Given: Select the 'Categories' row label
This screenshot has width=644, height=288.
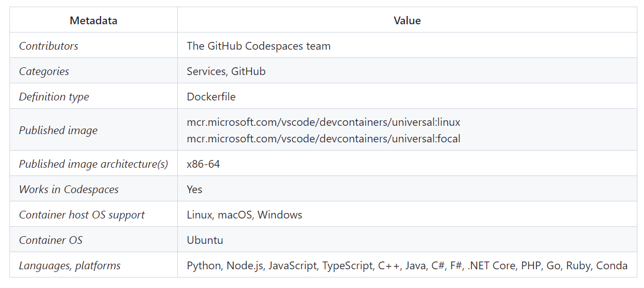Looking at the screenshot, I should (x=44, y=71).
